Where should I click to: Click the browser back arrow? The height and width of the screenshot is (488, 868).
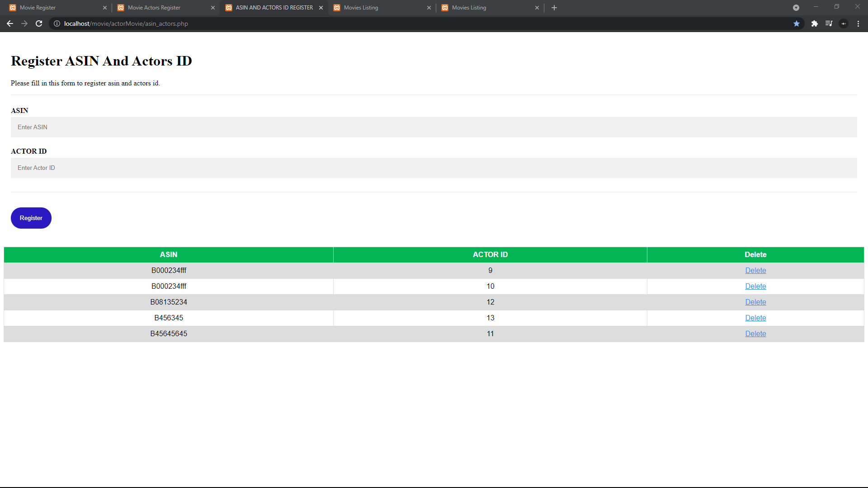tap(10, 23)
